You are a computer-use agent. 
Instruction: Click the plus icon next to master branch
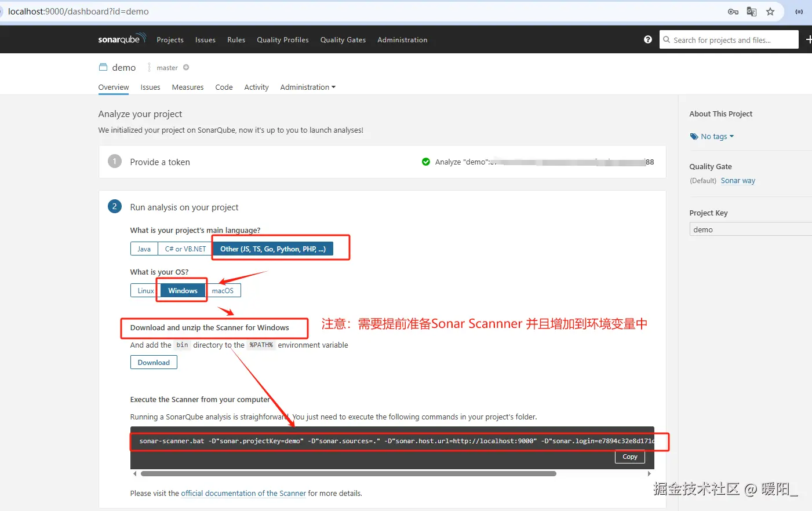tap(186, 67)
